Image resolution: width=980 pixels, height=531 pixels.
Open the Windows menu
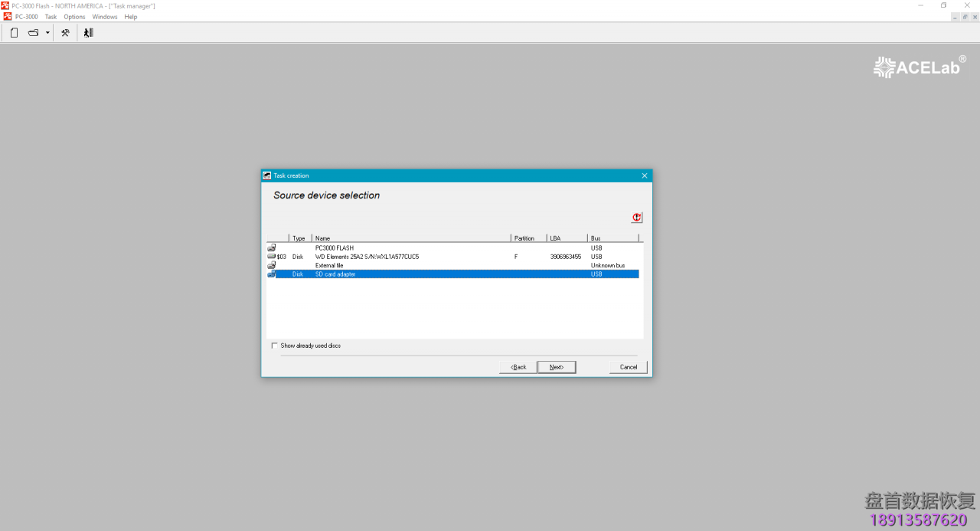(x=105, y=17)
